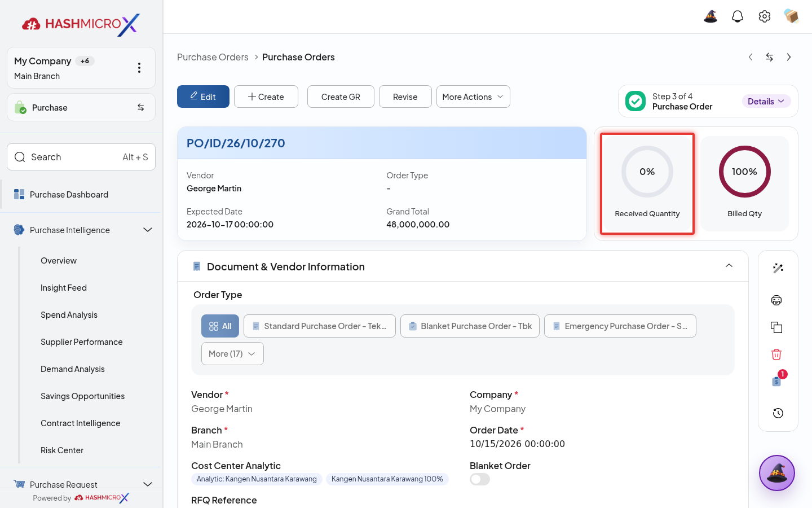Screen dimensions: 812x508
Task: Open the floating wizard assistant button
Action: tap(777, 473)
